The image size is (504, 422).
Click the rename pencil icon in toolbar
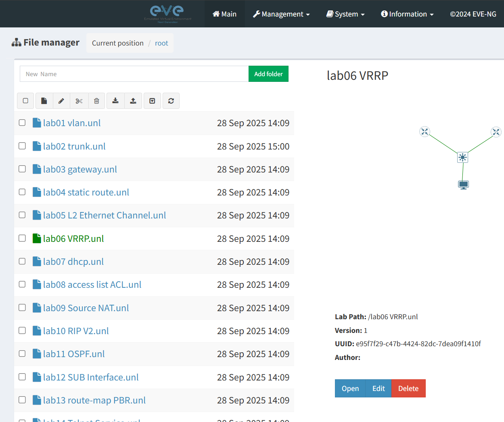[x=61, y=101]
